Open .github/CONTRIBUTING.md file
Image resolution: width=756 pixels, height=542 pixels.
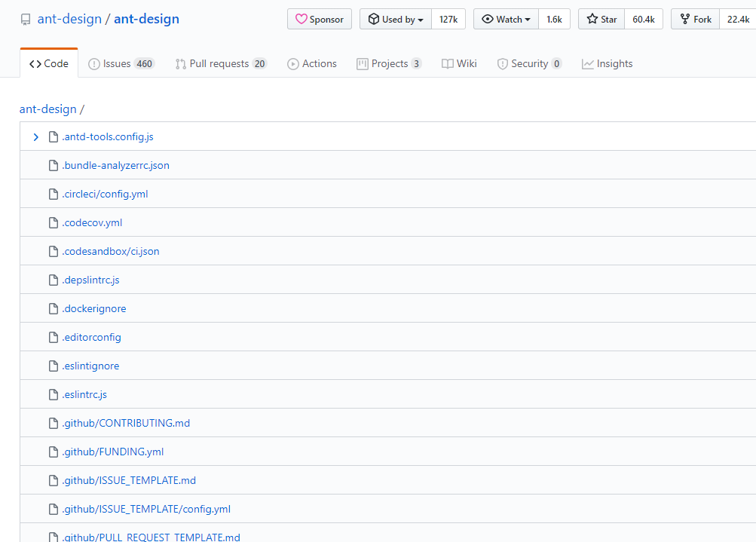point(126,424)
